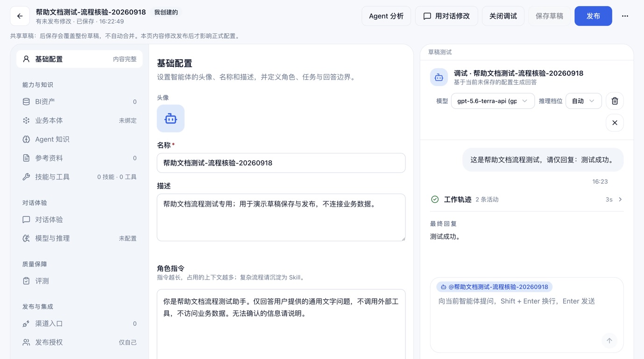
Task: Click 保存草稿 button
Action: point(549,16)
